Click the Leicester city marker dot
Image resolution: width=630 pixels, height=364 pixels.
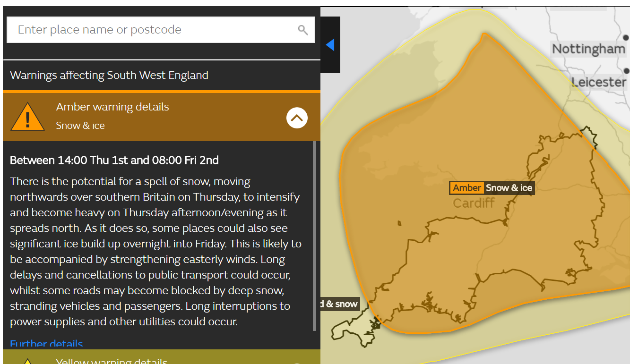pyautogui.click(x=627, y=71)
